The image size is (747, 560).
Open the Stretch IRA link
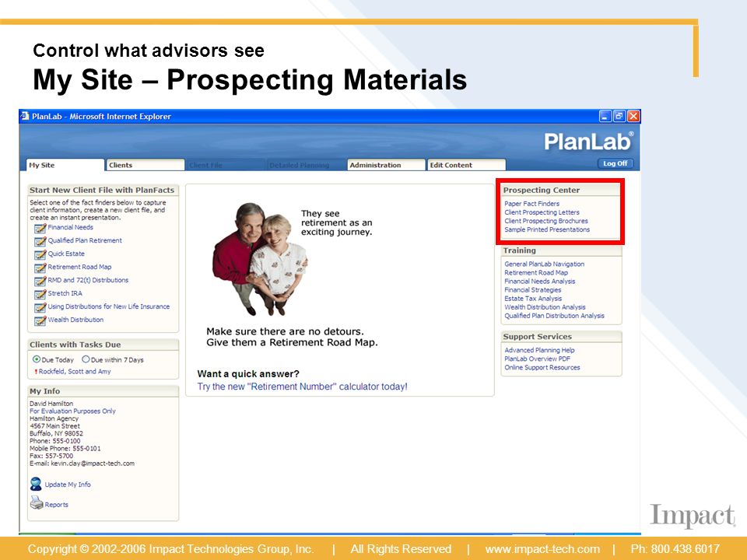pyautogui.click(x=65, y=293)
